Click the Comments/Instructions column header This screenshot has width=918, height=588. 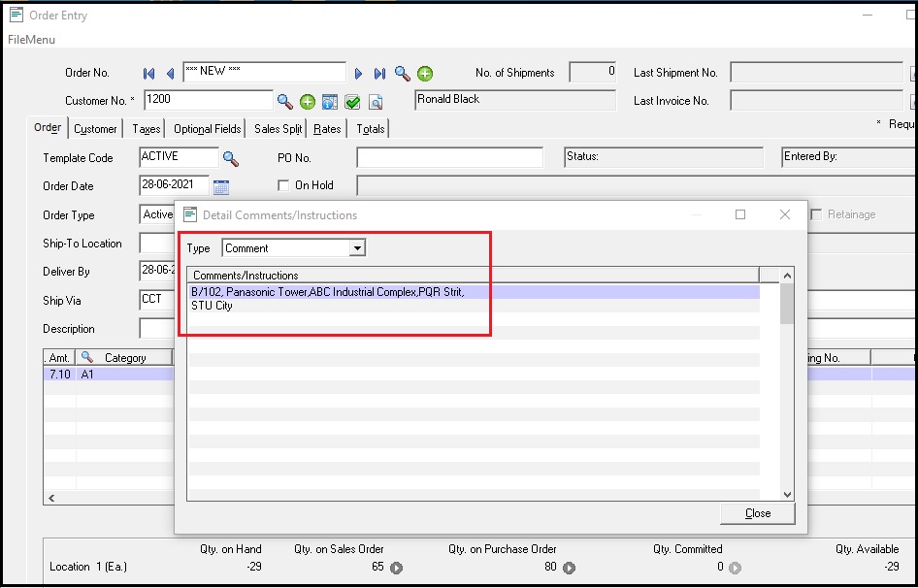[x=473, y=276]
